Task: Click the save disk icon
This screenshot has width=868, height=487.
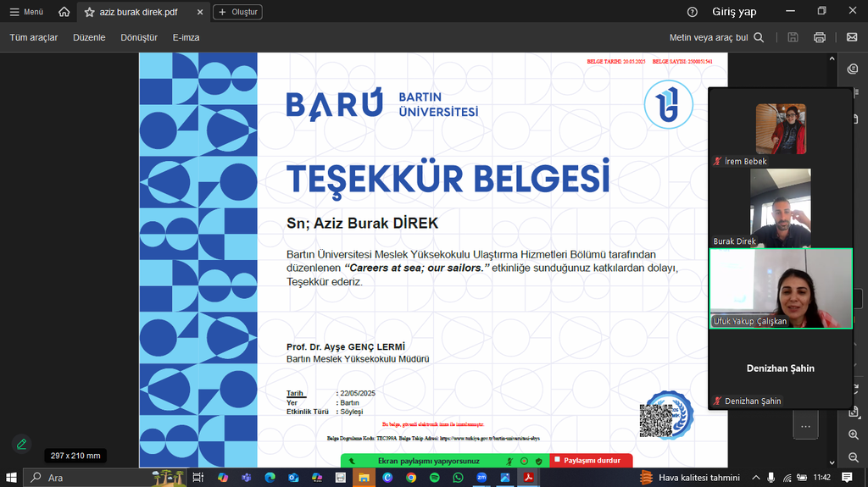Action: 793,37
